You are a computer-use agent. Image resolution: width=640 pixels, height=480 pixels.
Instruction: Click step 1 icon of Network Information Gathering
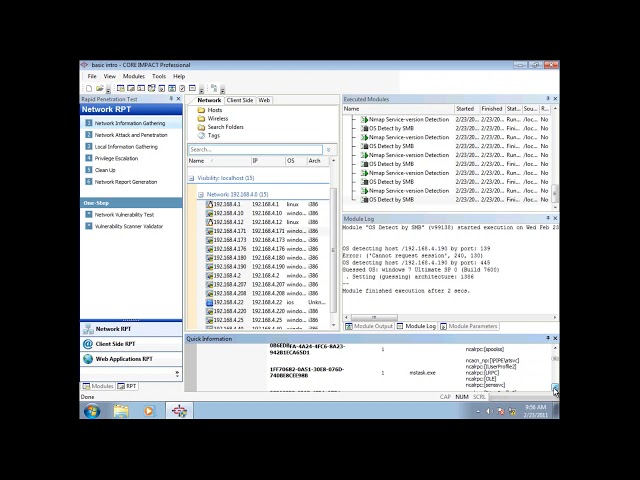(89, 123)
